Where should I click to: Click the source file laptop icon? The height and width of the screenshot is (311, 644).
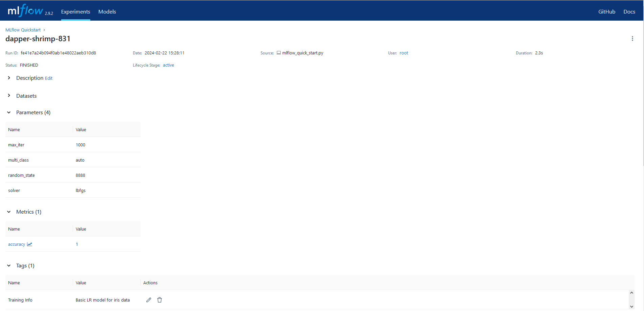pyautogui.click(x=279, y=53)
